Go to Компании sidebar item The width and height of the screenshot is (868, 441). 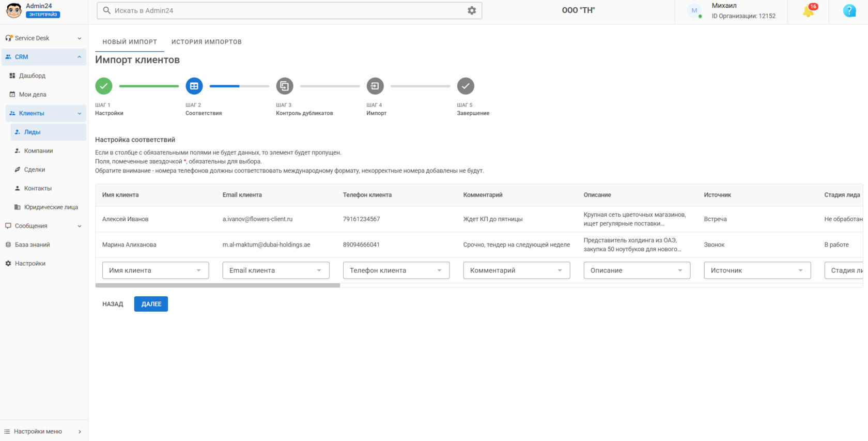pyautogui.click(x=48, y=151)
